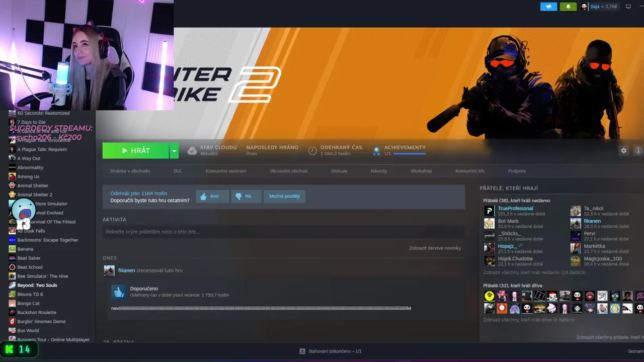Click the Animal Shelter game icon
This screenshot has height=362, width=644.
[x=12, y=186]
